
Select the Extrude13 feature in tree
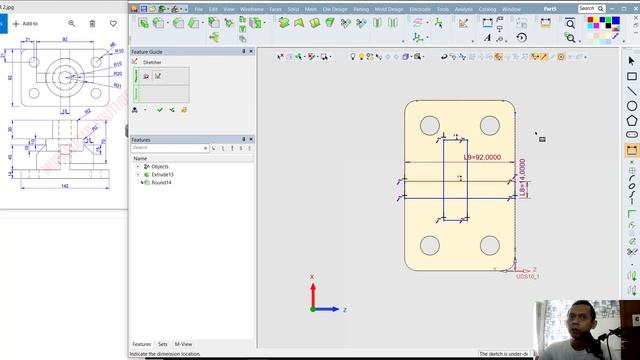click(x=162, y=175)
